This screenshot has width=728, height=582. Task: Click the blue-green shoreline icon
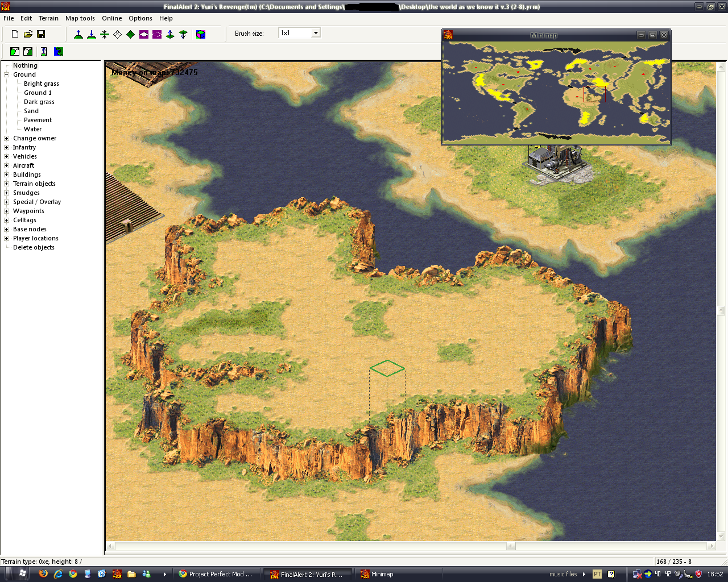(x=59, y=51)
